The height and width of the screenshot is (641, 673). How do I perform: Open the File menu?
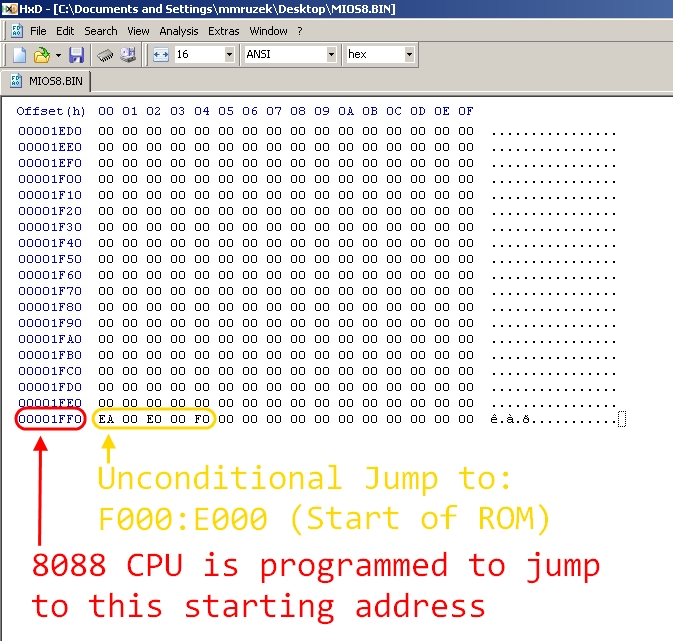coord(38,31)
